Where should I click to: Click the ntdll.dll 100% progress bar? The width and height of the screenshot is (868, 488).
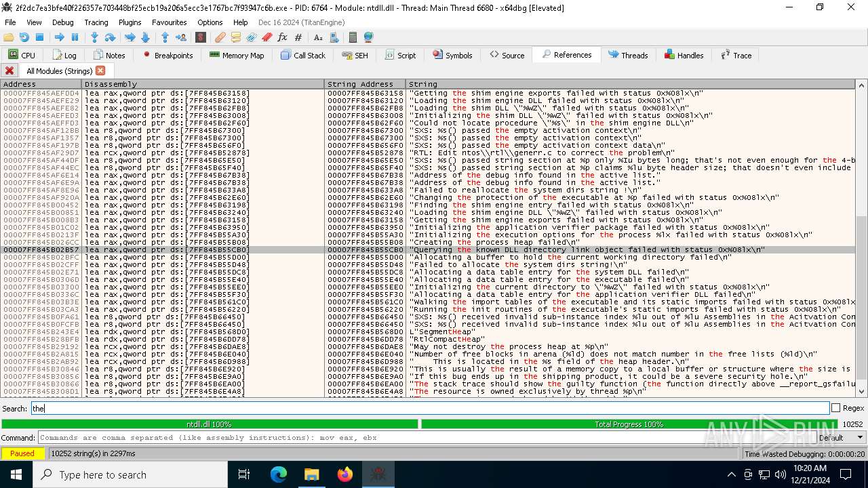[x=210, y=424]
